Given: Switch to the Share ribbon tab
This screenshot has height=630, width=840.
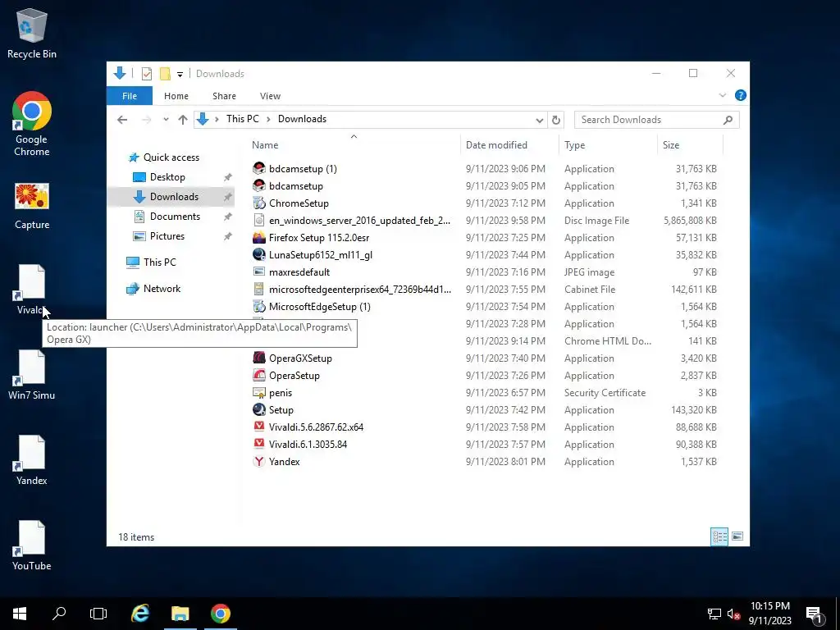Looking at the screenshot, I should pos(224,96).
